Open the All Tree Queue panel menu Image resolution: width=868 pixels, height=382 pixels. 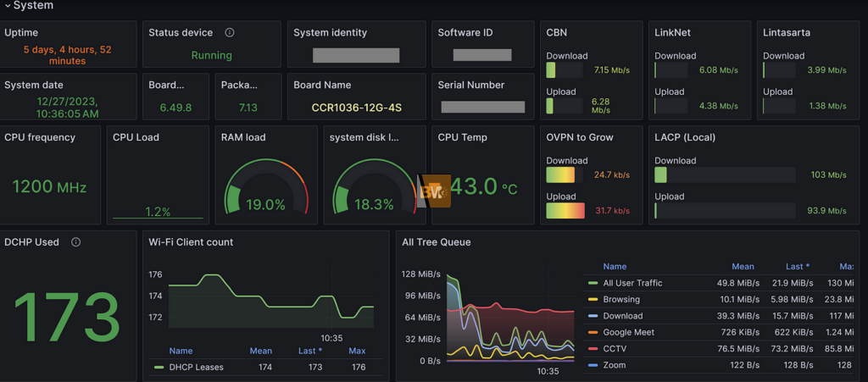437,242
